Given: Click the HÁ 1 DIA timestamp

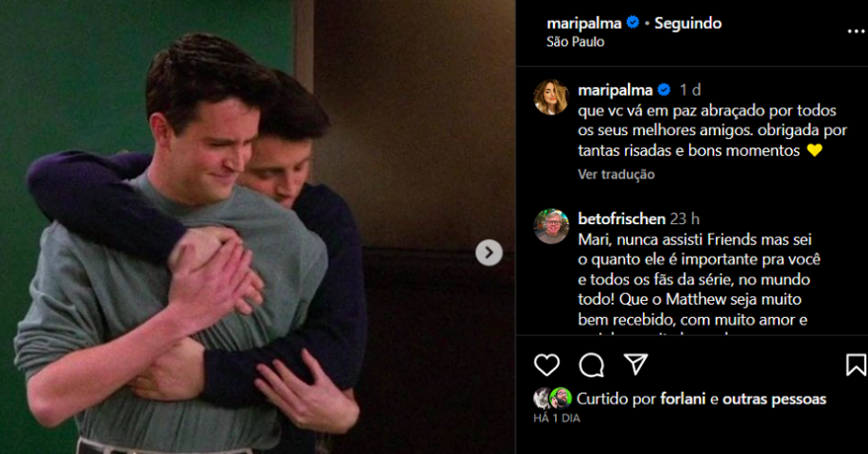Looking at the screenshot, I should 556,419.
